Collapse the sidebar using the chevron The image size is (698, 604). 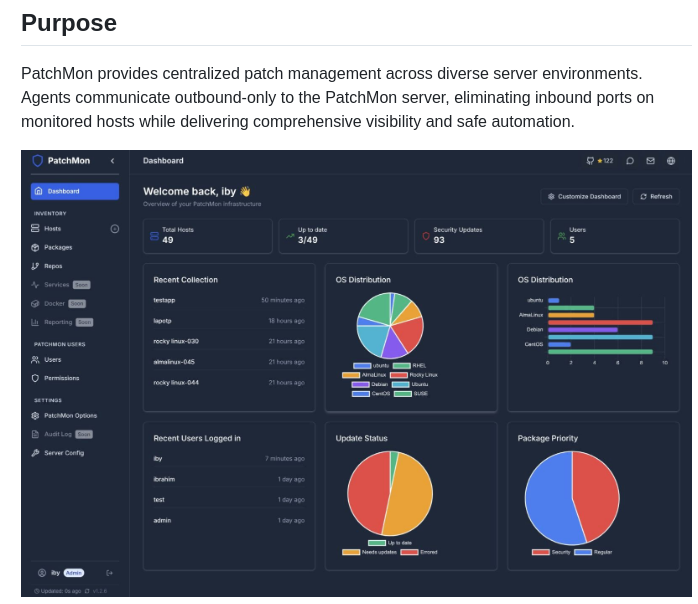pyautogui.click(x=112, y=161)
